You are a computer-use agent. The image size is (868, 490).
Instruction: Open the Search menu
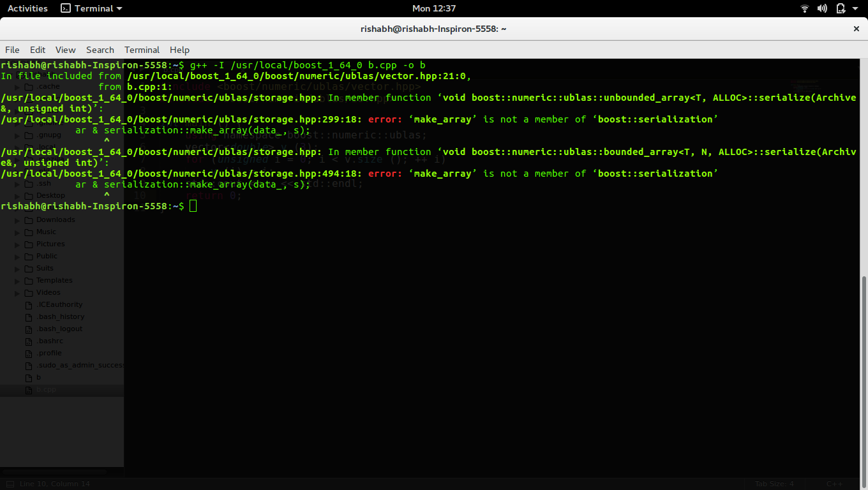click(x=100, y=50)
